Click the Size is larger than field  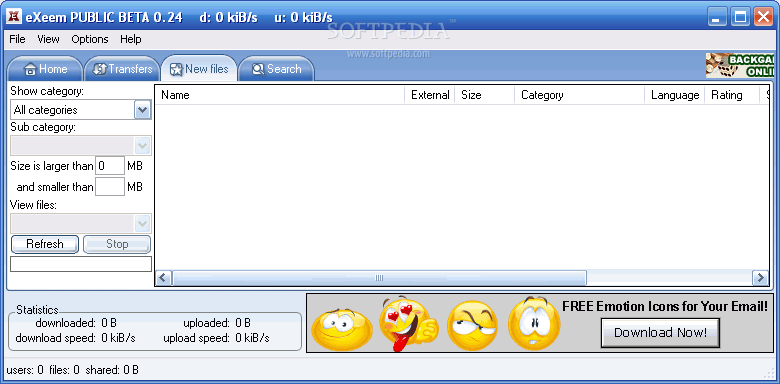pyautogui.click(x=110, y=166)
